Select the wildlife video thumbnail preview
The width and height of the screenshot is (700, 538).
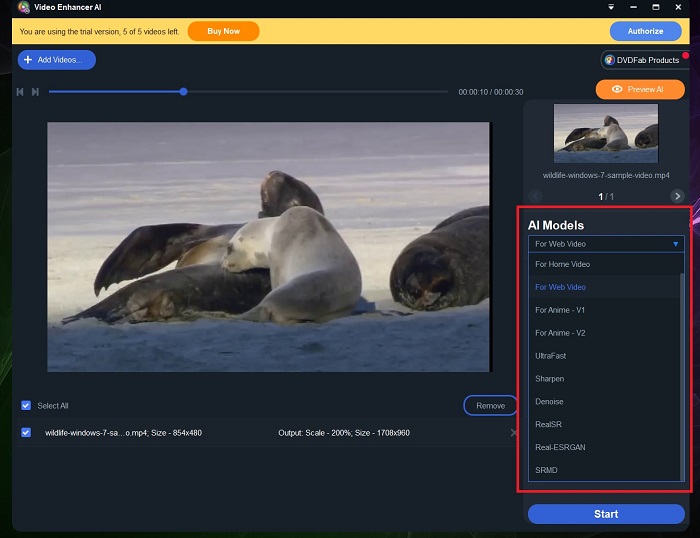tap(605, 133)
